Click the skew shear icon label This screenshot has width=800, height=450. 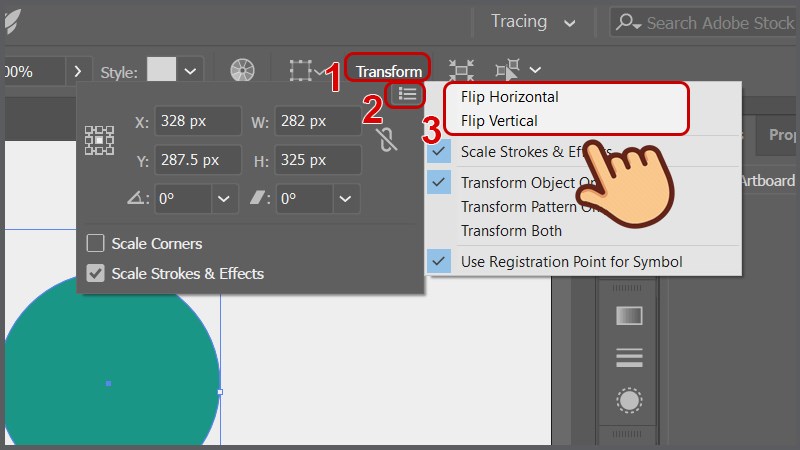(x=259, y=197)
